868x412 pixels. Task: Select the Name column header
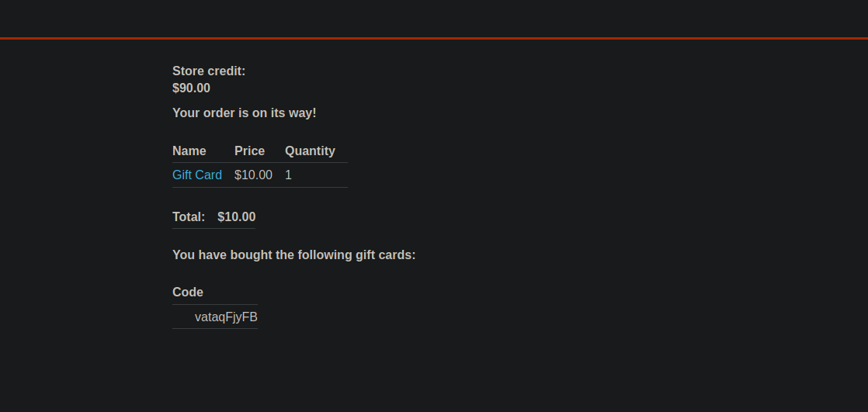pos(189,151)
